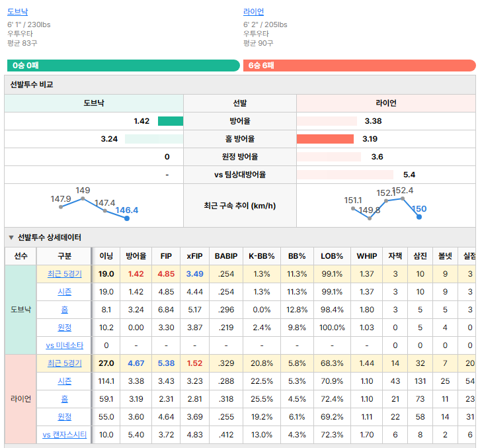Viewport: 480px width, 448px height.
Task: Click the 라이언 player cell in detail table
Action: (20, 398)
